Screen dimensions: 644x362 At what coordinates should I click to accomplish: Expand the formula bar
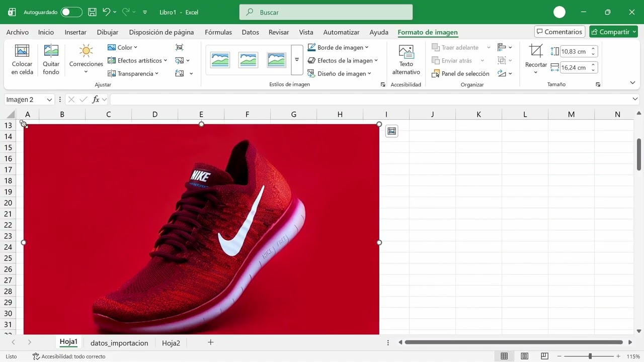point(635,99)
